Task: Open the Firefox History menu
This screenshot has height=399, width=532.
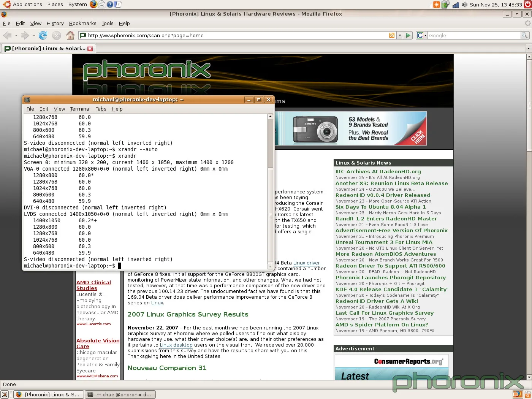Action: point(55,23)
